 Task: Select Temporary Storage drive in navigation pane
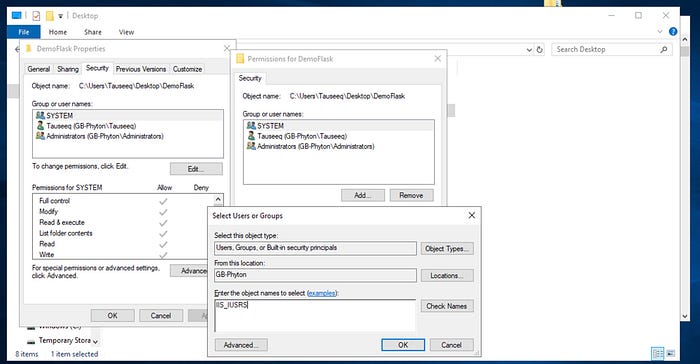pyautogui.click(x=59, y=340)
